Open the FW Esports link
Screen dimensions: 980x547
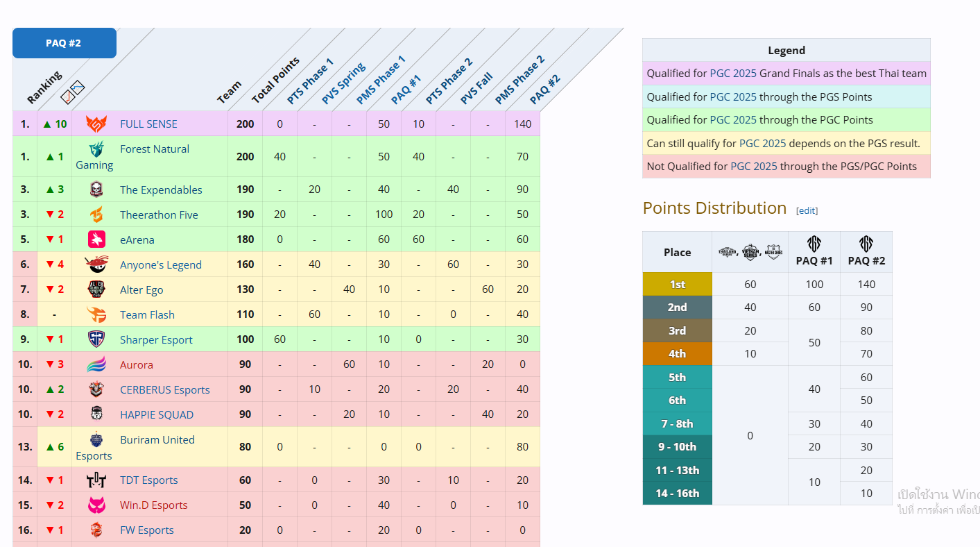coord(147,530)
